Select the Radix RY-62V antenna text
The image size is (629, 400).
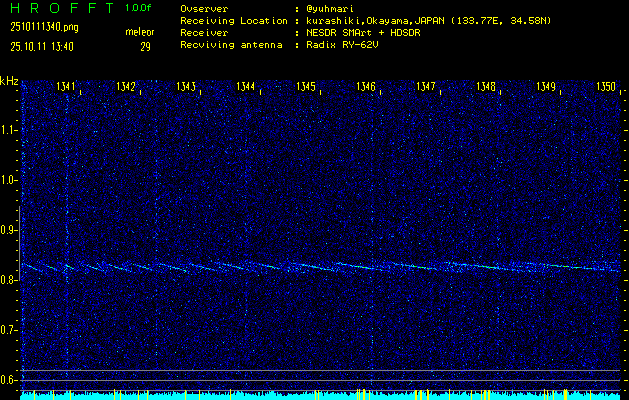pyautogui.click(x=343, y=46)
